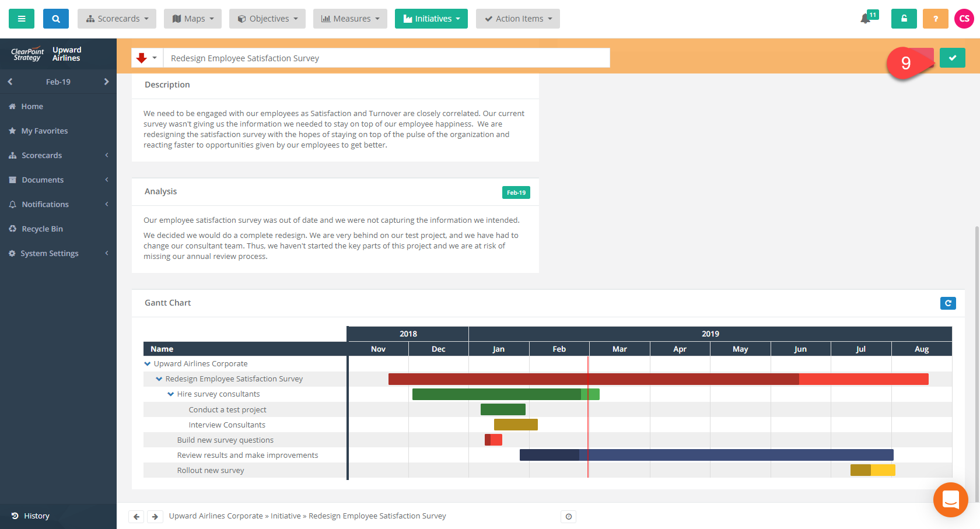Open the notifications bell with 11 alerts
The image size is (980, 529).
[x=864, y=18]
